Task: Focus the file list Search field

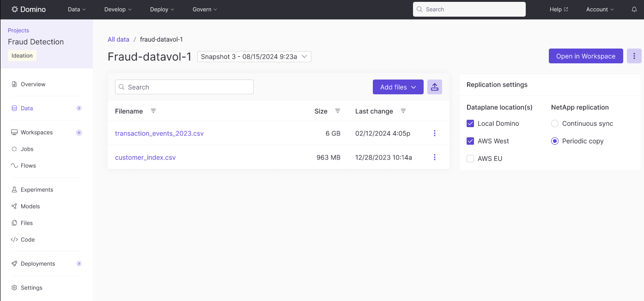Action: coord(184,87)
